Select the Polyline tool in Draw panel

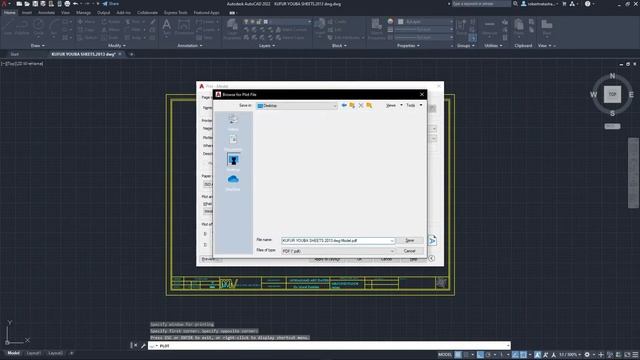click(22, 27)
